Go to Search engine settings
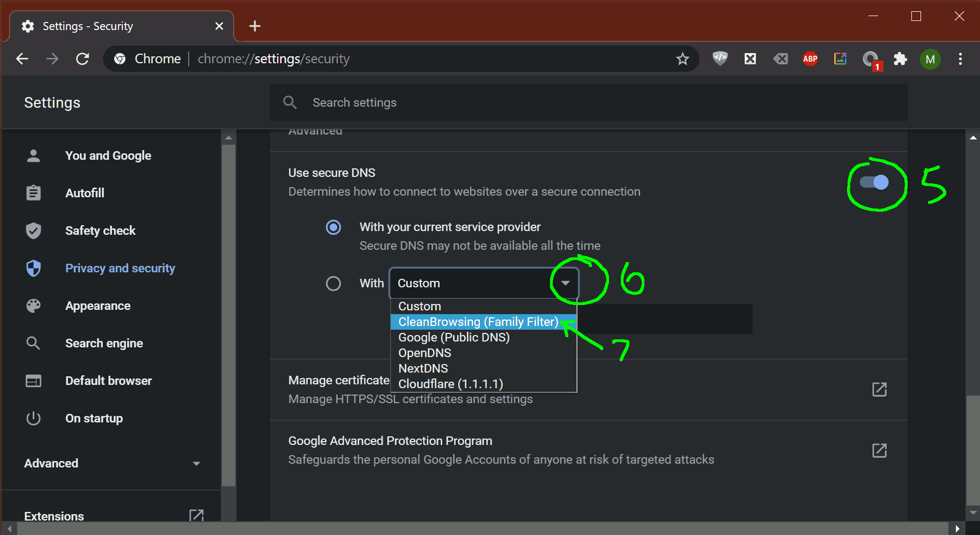This screenshot has width=980, height=535. tap(104, 343)
